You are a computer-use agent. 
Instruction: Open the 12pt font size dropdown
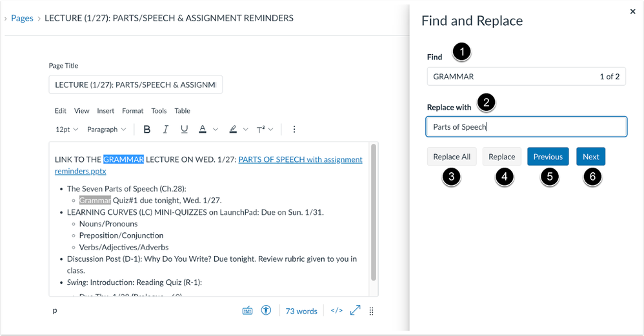66,130
